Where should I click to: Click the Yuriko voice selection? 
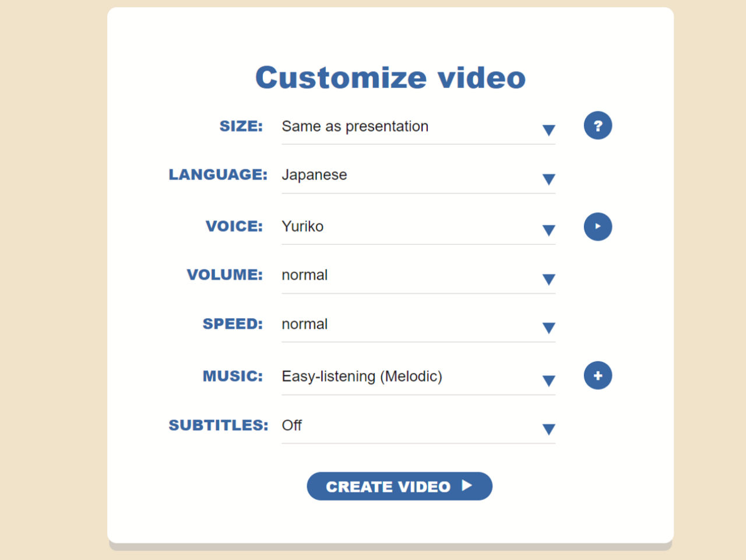tap(302, 226)
